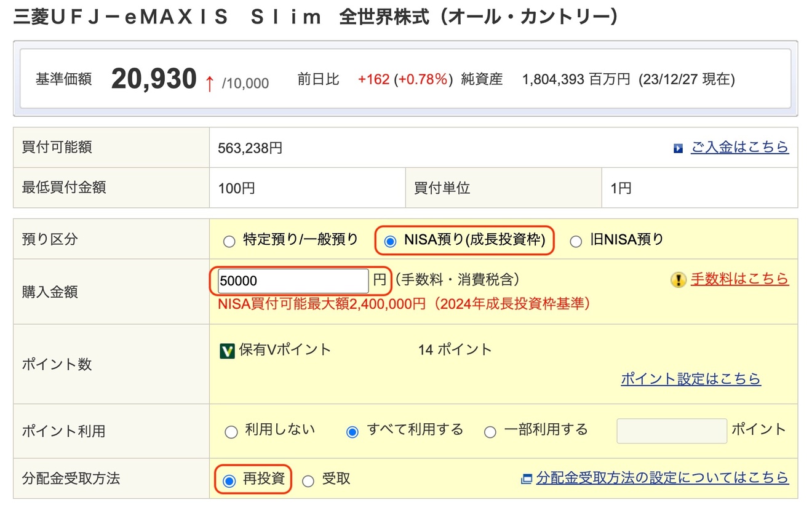Image resolution: width=812 pixels, height=513 pixels.
Task: Select 利用しない for point usage
Action: pos(231,432)
